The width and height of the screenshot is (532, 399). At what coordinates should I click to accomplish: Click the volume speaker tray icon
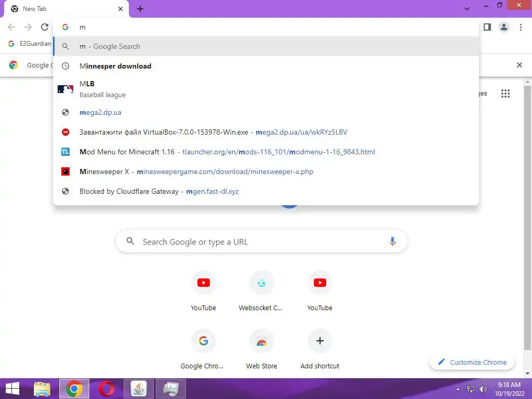click(483, 389)
